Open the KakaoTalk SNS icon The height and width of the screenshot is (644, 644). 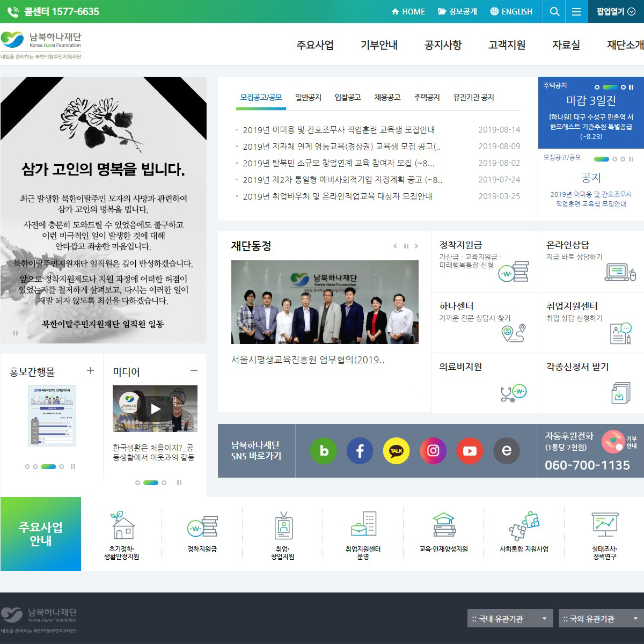coord(396,451)
